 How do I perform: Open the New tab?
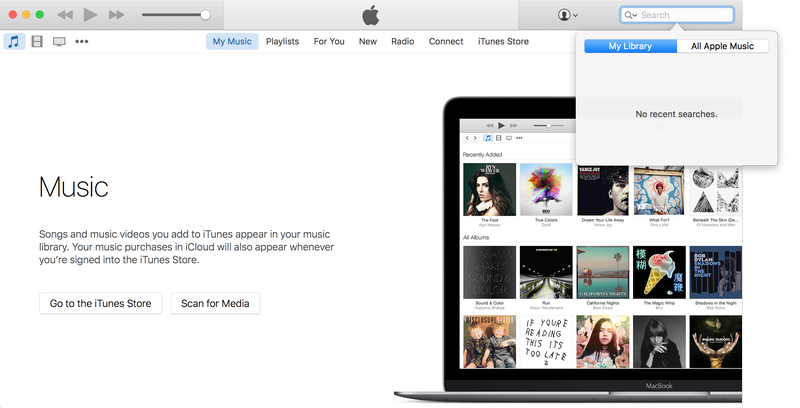[368, 41]
